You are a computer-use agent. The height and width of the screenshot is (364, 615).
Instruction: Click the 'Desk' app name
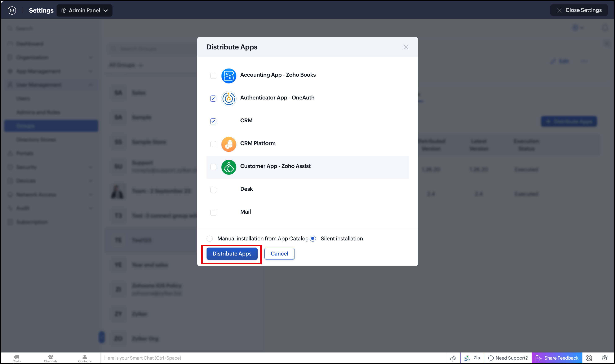point(246,189)
